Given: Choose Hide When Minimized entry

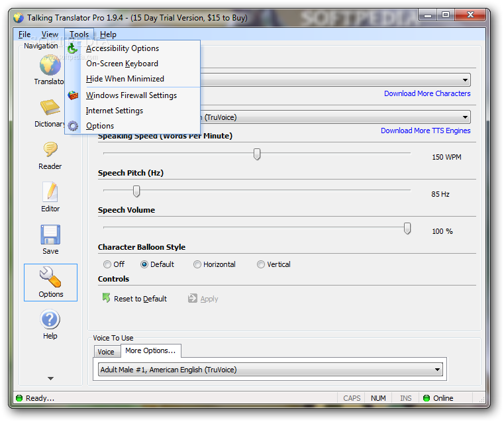Looking at the screenshot, I should point(132,79).
